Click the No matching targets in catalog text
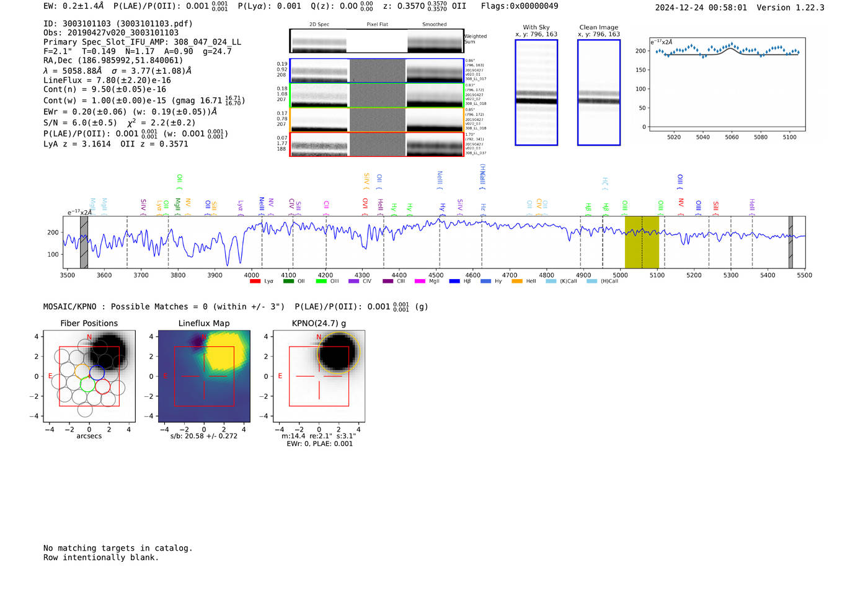868x591 pixels. 118,548
